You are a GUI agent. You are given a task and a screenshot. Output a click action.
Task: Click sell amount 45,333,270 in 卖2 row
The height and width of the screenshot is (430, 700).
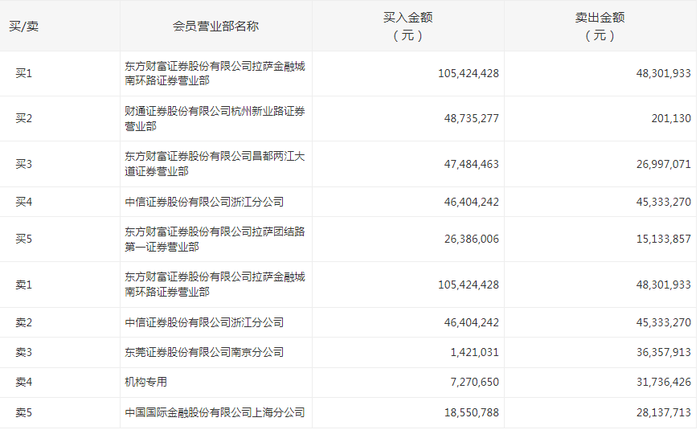[663, 322]
